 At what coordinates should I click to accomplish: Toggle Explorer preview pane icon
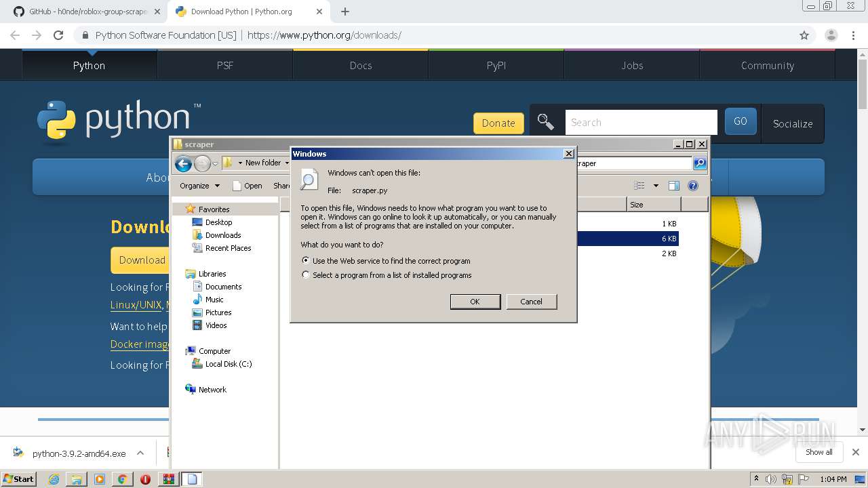[x=673, y=186]
